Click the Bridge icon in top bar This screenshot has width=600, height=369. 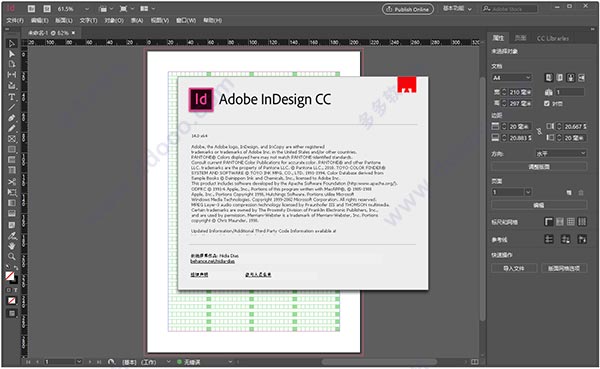click(32, 8)
